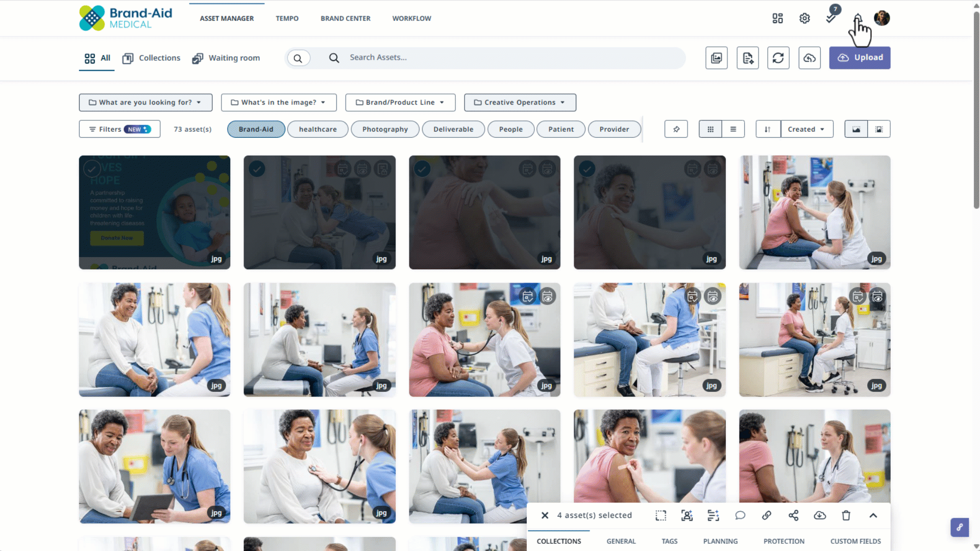The image size is (980, 551).
Task: Expand the 'What are you looking for?' dropdown
Action: click(146, 103)
